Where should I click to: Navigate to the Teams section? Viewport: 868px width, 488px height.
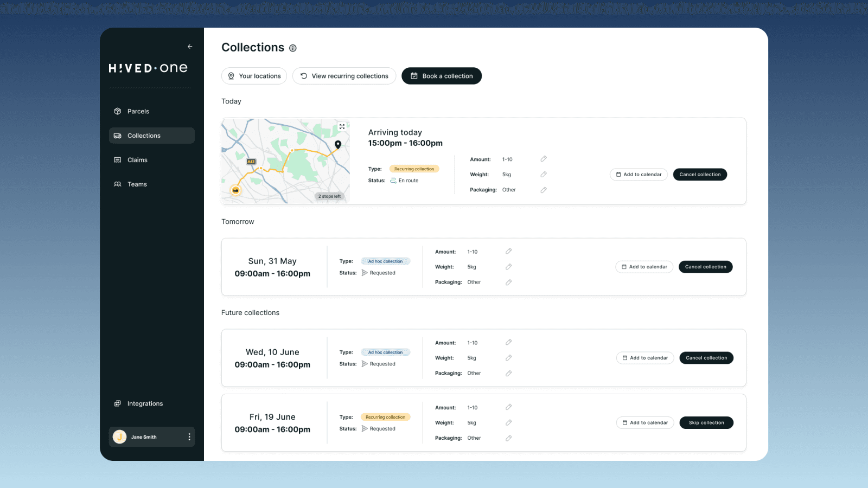[x=137, y=184]
